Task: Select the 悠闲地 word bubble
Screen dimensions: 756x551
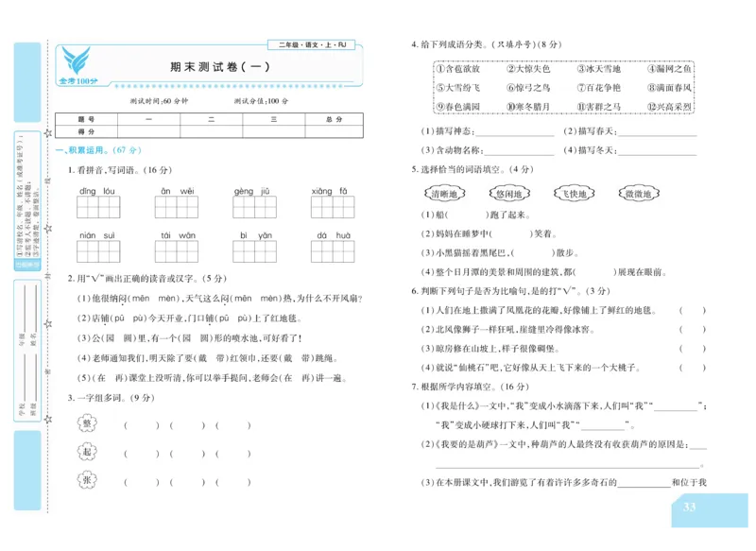Action: tap(510, 195)
